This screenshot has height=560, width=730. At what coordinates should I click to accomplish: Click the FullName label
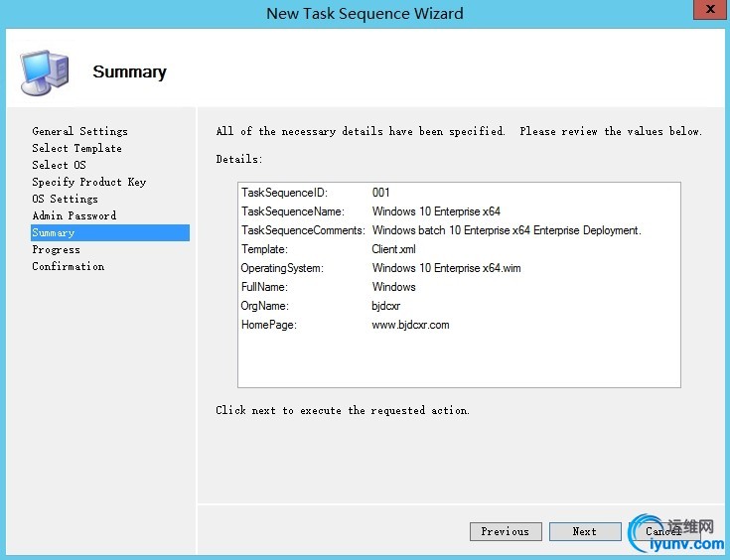[x=264, y=287]
